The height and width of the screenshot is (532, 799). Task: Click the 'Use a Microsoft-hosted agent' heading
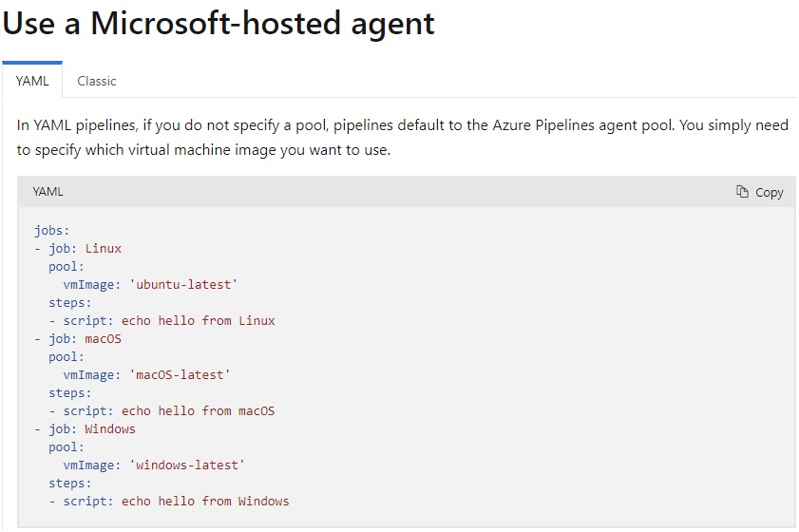[219, 24]
